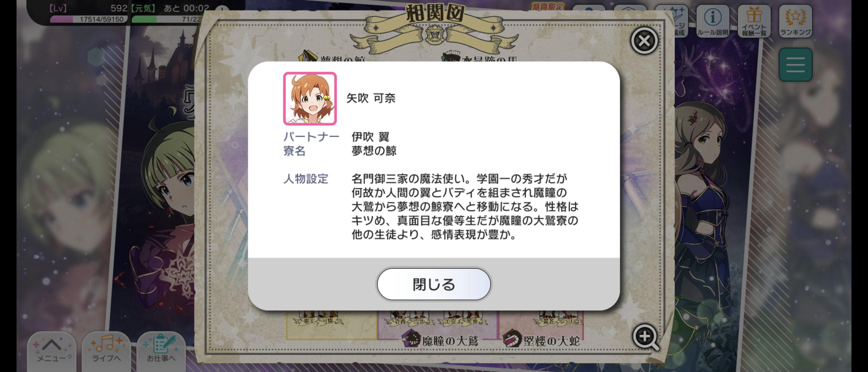Screen dimensions: 868x372
Task: Tap the magnifying glass zoom icon
Action: [646, 337]
